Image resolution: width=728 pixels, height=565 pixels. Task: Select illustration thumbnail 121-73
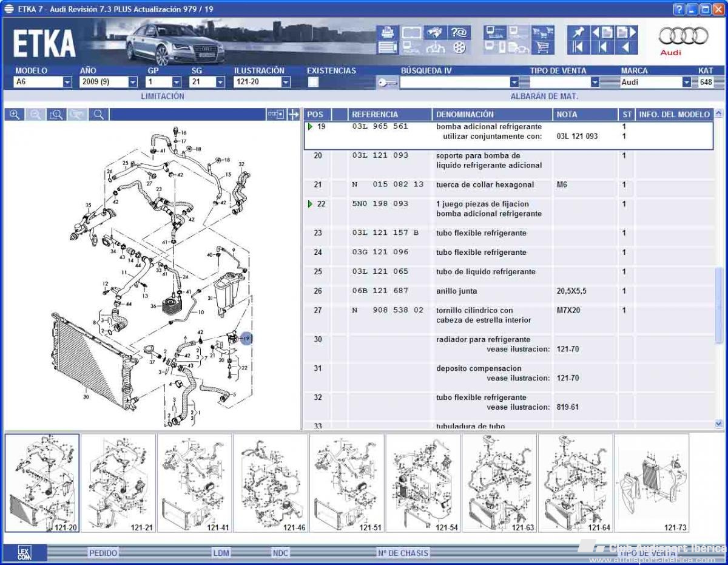tap(652, 483)
